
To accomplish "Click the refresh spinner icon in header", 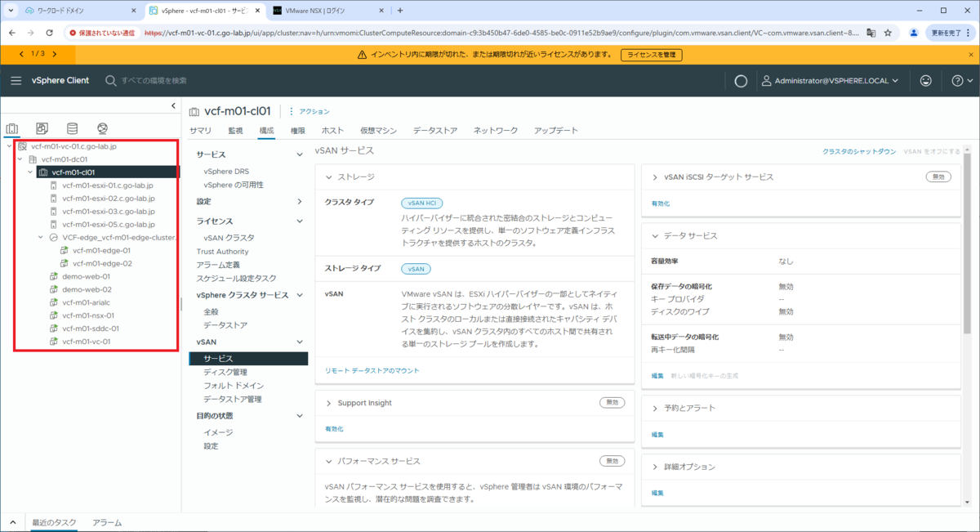I will coord(741,81).
